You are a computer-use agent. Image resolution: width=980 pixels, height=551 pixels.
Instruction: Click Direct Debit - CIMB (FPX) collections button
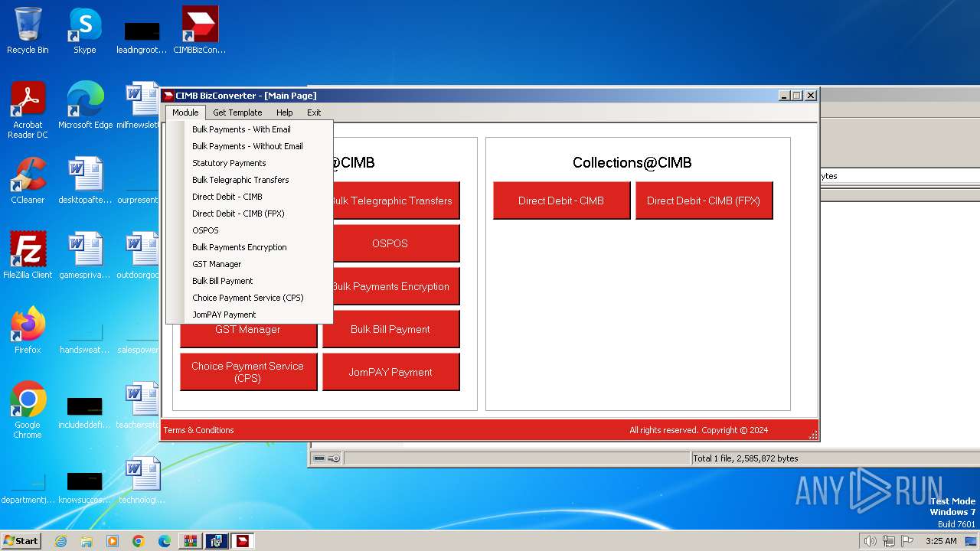pos(704,201)
